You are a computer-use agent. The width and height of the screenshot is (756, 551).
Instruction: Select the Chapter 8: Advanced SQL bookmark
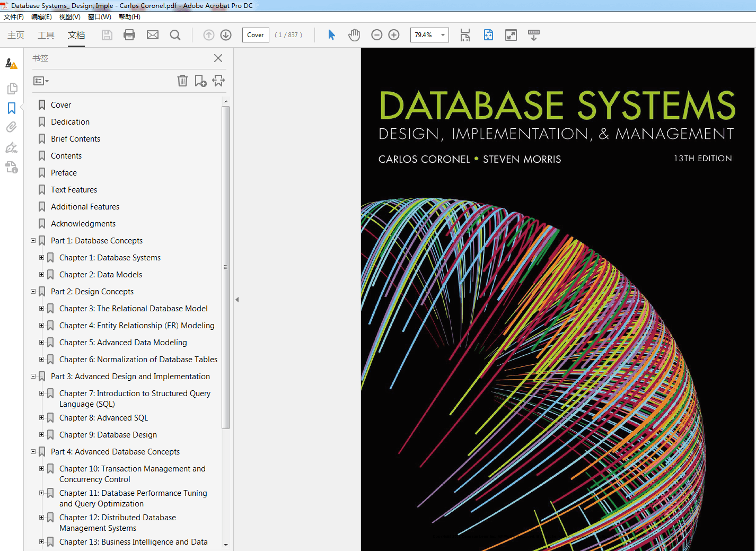(103, 417)
